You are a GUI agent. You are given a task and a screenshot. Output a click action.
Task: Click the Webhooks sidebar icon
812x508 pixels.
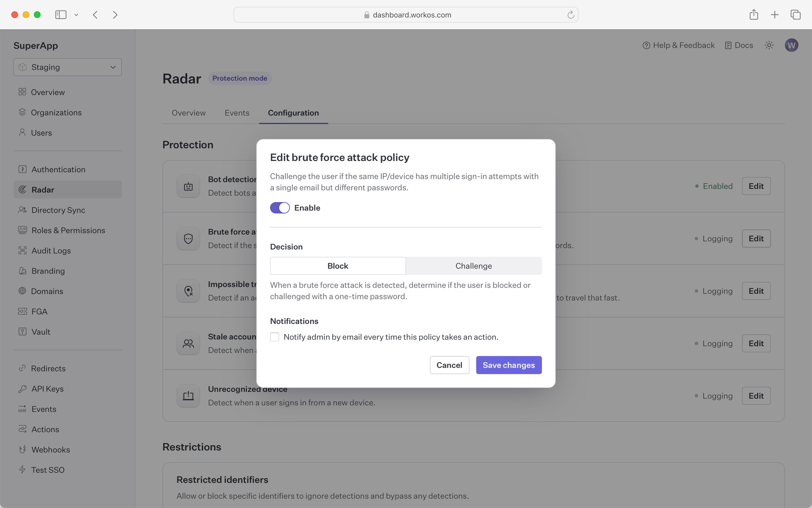click(23, 450)
